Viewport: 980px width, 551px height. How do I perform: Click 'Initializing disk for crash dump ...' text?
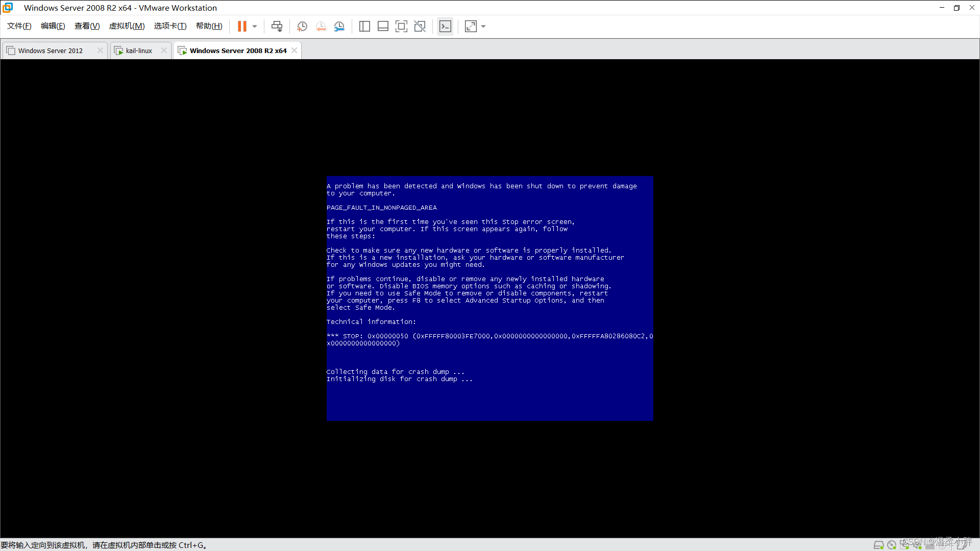[x=400, y=379]
